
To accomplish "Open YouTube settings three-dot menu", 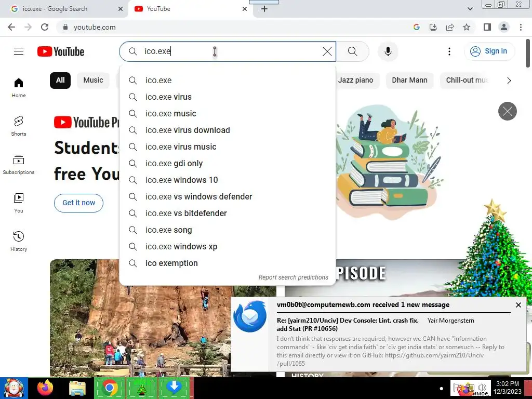I will [x=449, y=51].
